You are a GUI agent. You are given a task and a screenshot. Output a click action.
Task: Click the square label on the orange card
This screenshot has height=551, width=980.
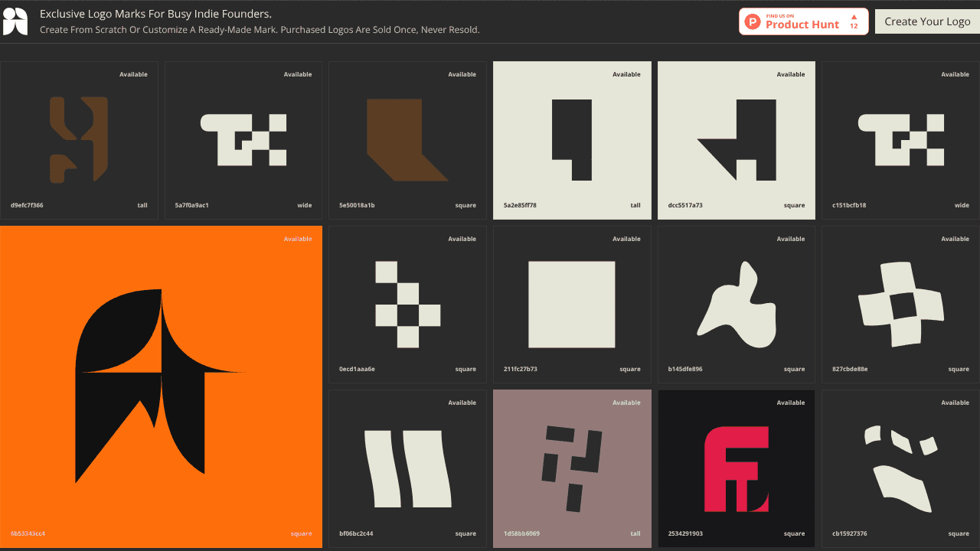(302, 533)
